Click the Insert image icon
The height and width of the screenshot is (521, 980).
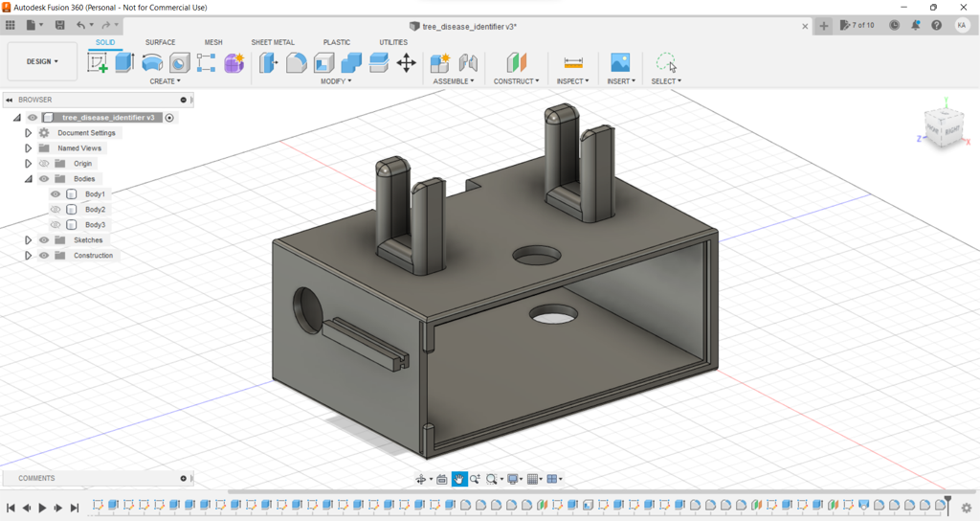click(x=620, y=63)
